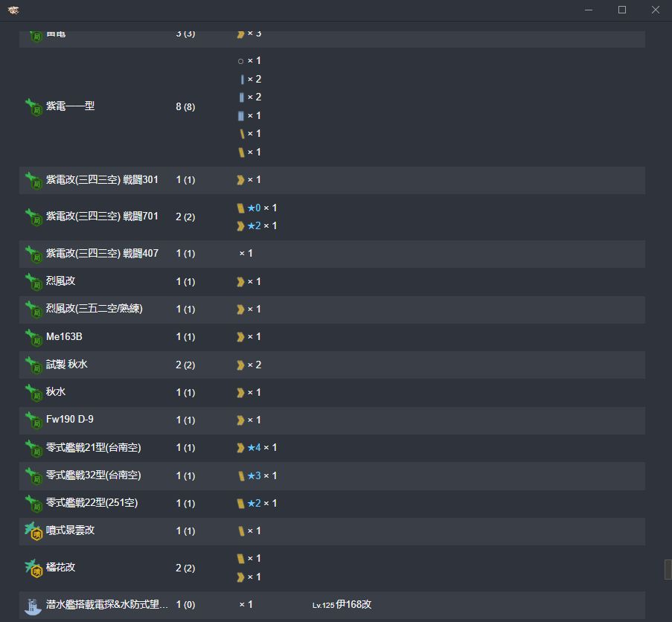Click the double blue bar proficiency icon

coord(242,97)
